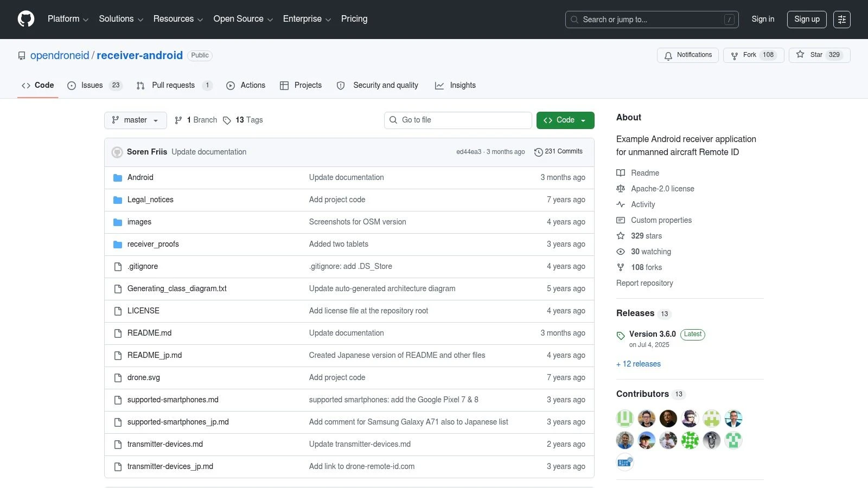Click the eye icon beside 30 watching
This screenshot has width=868, height=488.
click(x=621, y=252)
